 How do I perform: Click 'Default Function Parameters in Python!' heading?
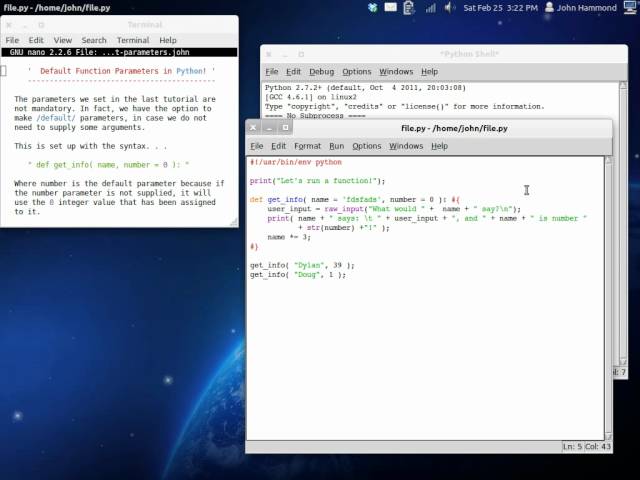(x=123, y=71)
